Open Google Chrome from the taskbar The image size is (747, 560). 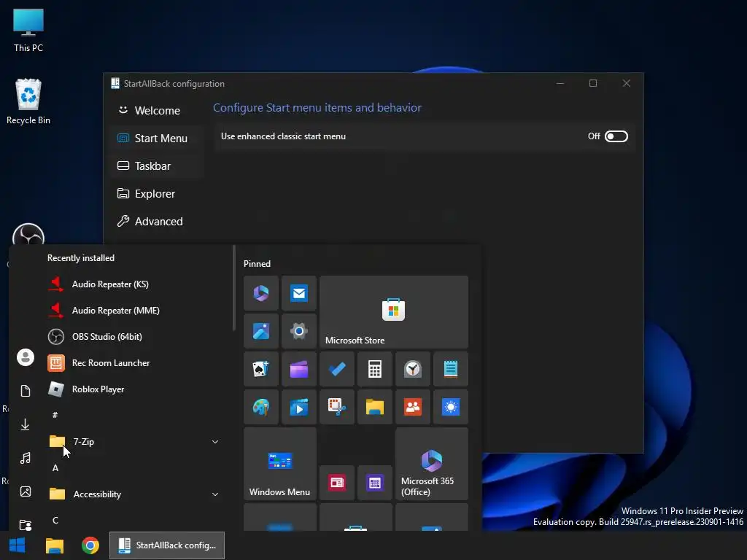click(x=90, y=545)
